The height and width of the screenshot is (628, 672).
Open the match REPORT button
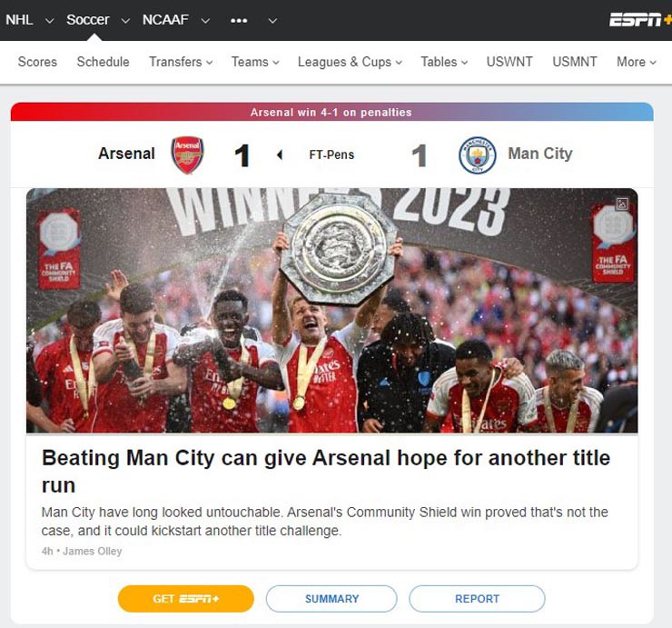pos(477,598)
